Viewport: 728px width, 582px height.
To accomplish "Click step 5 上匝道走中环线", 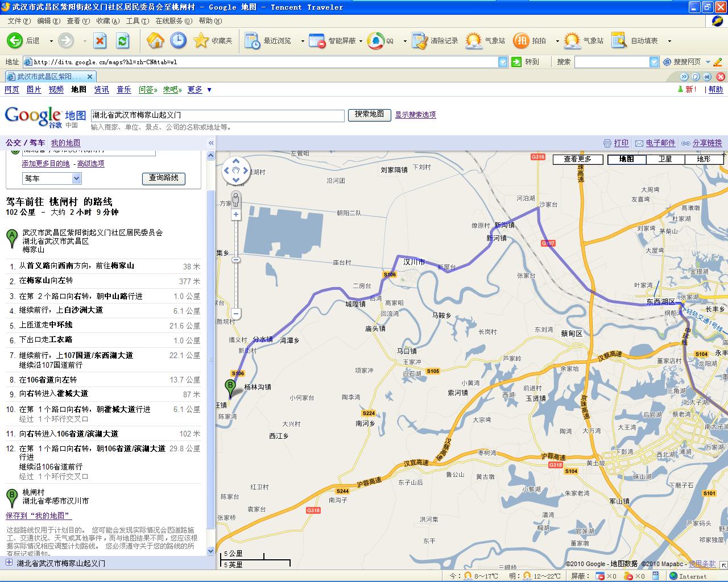I will pyautogui.click(x=104, y=326).
